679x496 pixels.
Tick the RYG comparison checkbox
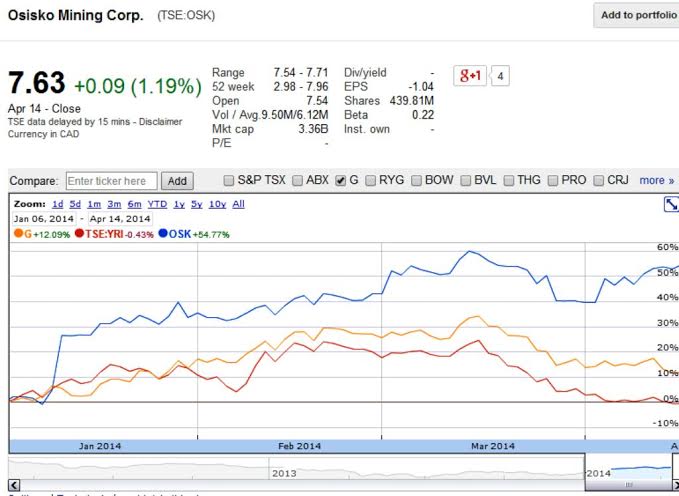tap(370, 181)
